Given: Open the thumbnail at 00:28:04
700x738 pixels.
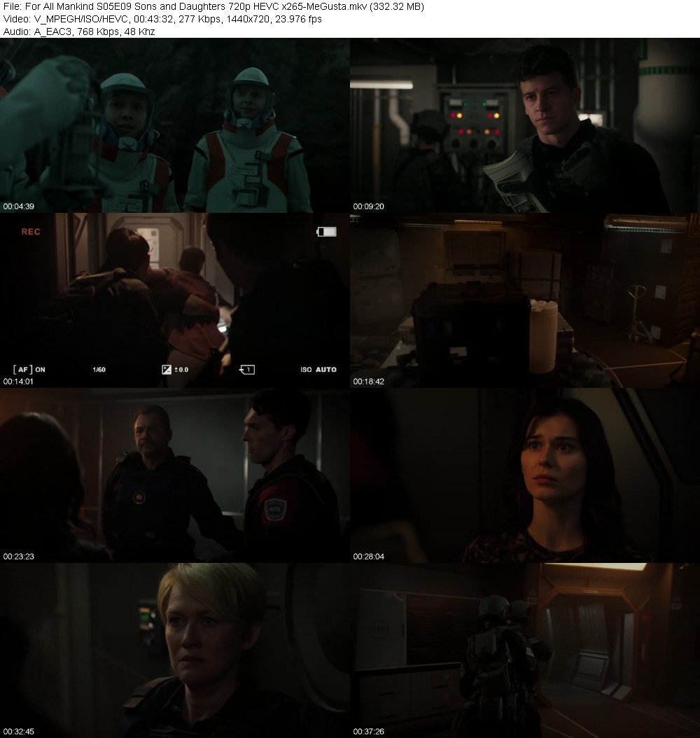Looking at the screenshot, I should [x=525, y=475].
